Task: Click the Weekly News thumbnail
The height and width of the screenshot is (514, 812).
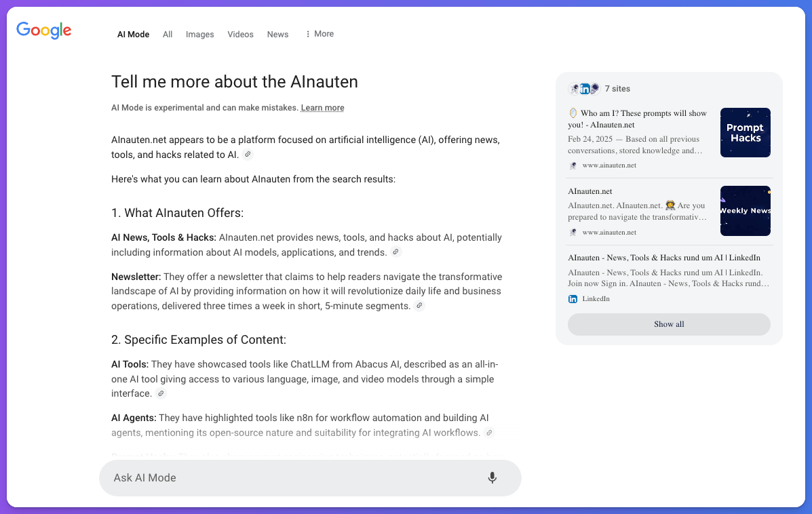Action: click(746, 211)
